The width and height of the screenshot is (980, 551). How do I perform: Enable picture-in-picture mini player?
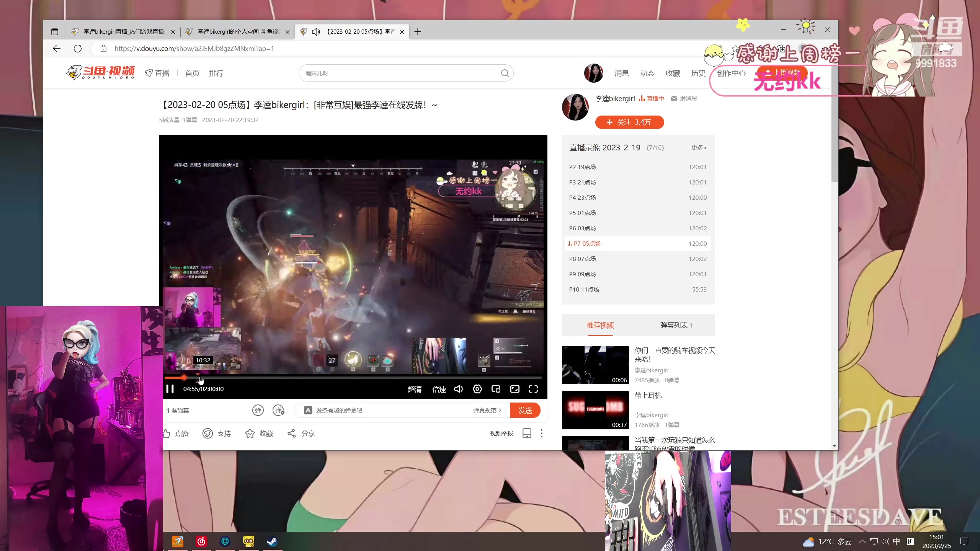point(496,389)
